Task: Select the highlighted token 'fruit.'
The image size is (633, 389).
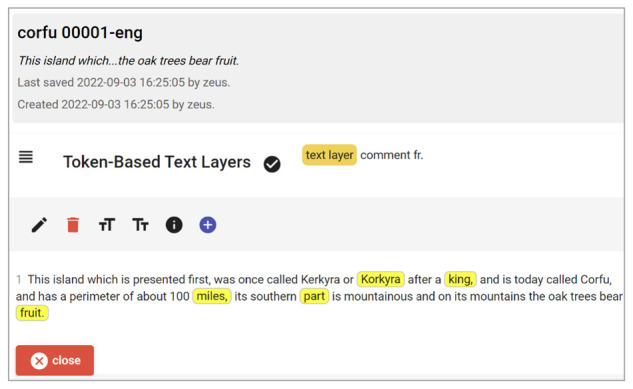Action: coord(32,313)
